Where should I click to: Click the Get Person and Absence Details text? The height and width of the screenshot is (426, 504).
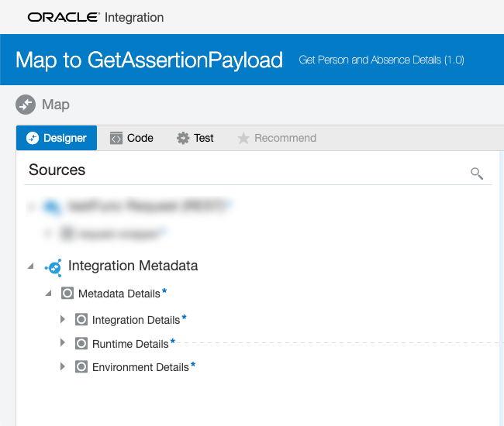pyautogui.click(x=381, y=60)
